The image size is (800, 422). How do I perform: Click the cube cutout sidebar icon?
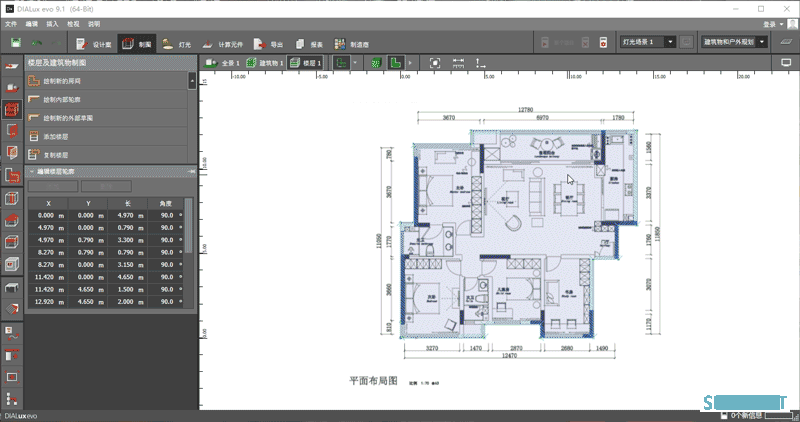[12, 264]
